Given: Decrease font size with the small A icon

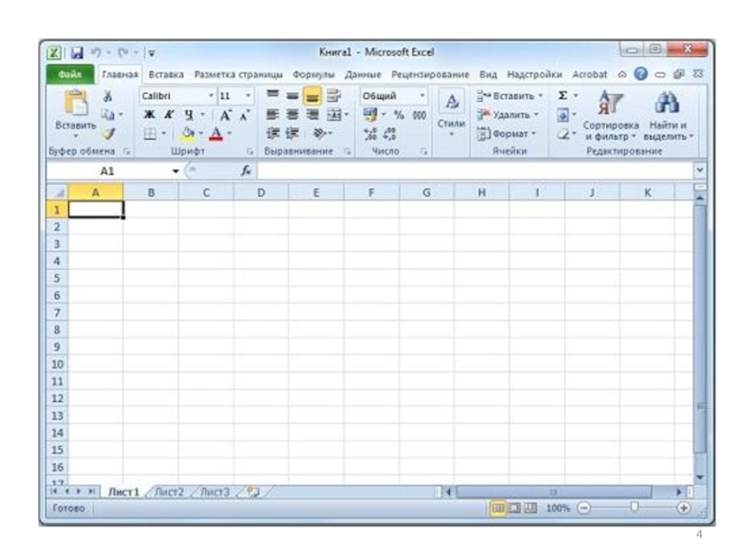Looking at the screenshot, I should (x=245, y=115).
